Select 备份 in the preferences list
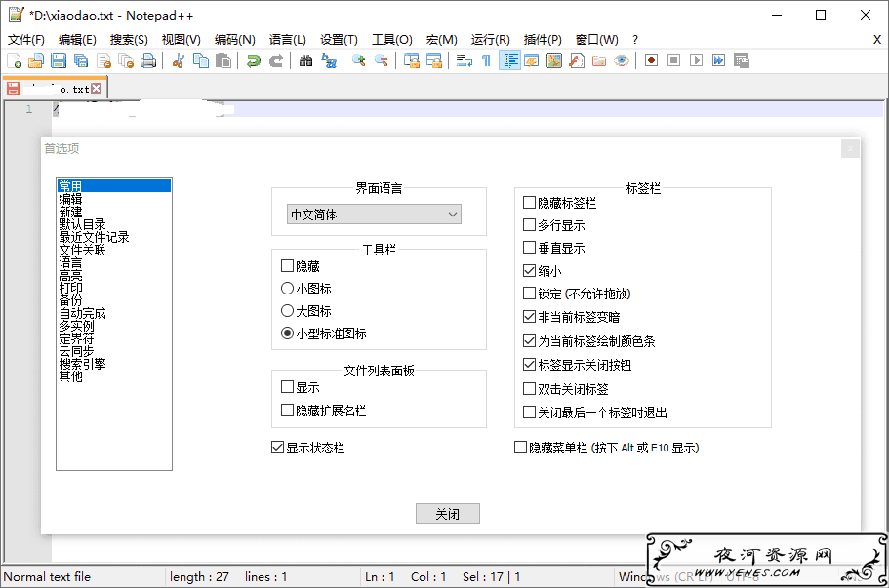The width and height of the screenshot is (889, 588). click(x=71, y=300)
